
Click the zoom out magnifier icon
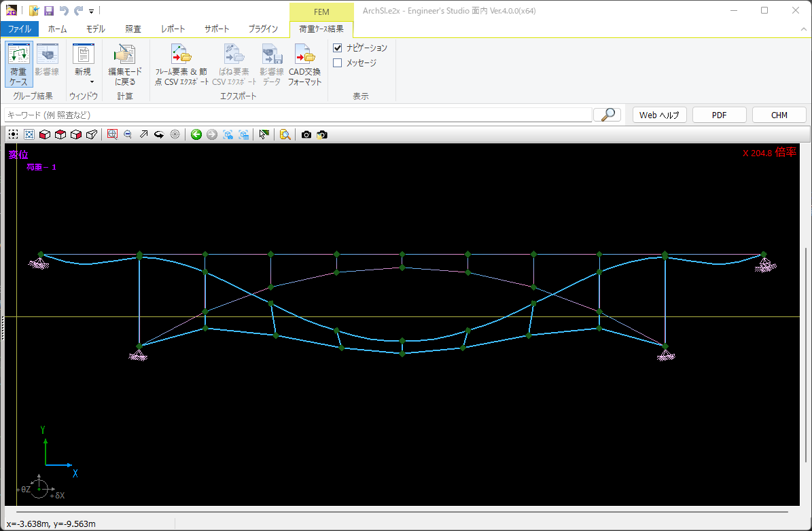(x=128, y=134)
